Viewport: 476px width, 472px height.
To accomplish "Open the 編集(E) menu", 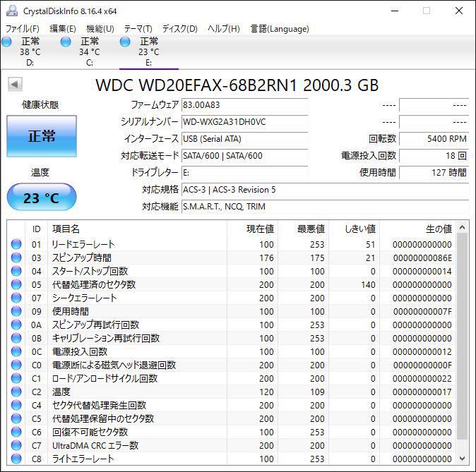I will pos(63,29).
